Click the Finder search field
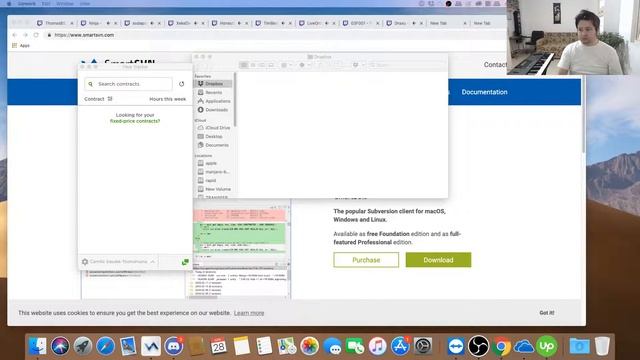 pos(406,65)
